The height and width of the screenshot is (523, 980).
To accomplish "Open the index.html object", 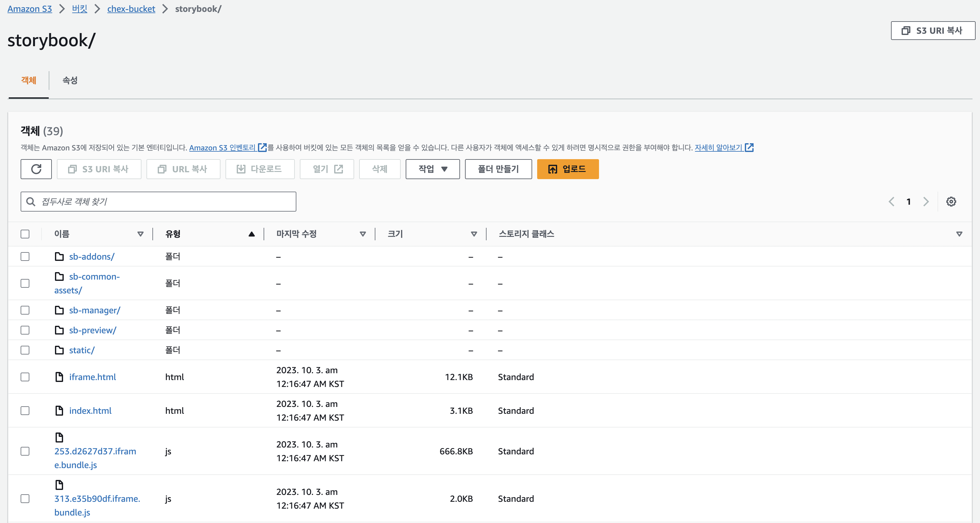I will click(90, 410).
